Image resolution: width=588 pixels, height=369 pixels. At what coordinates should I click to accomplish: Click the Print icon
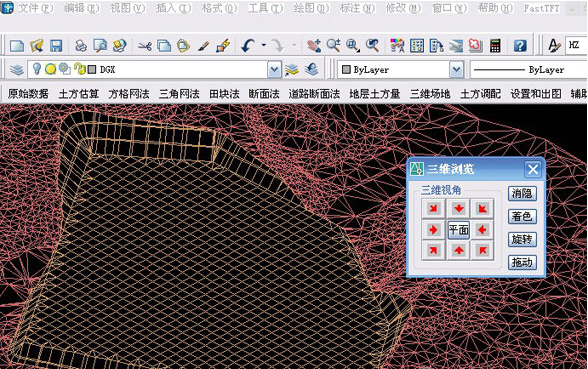click(x=81, y=46)
